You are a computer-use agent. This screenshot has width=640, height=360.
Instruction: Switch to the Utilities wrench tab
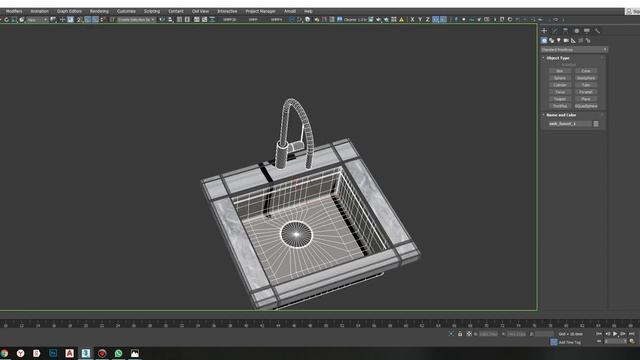597,31
